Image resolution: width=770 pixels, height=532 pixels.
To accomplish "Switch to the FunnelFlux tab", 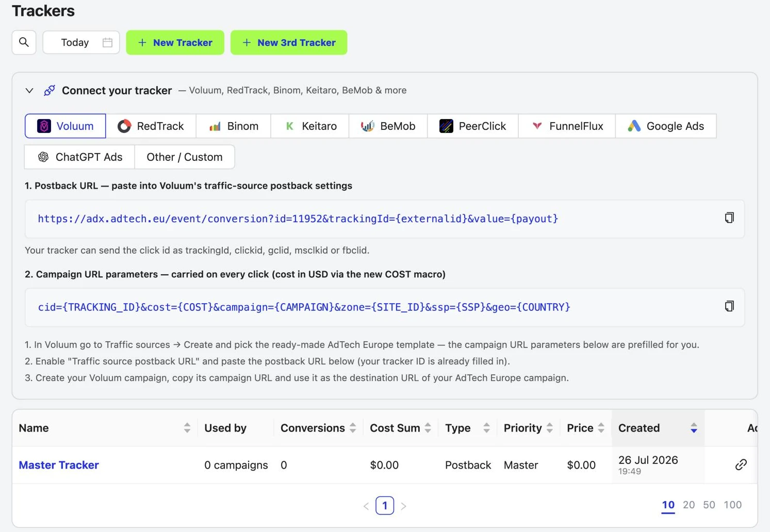I will coord(567,126).
